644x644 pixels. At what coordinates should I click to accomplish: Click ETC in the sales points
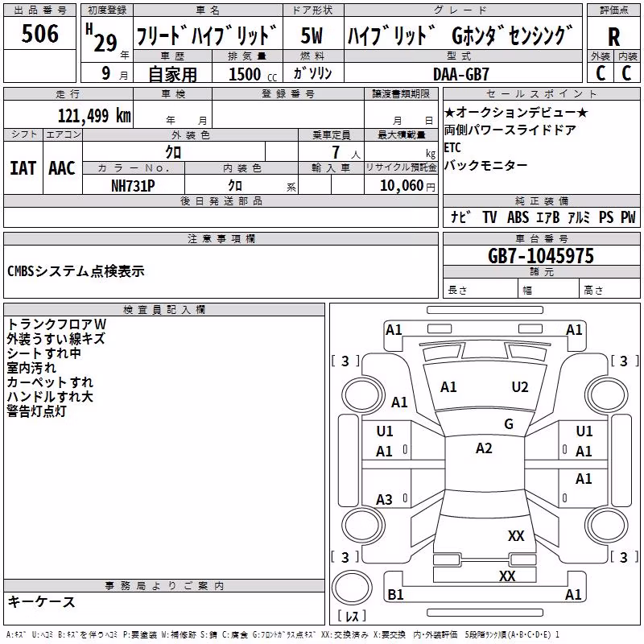452,147
